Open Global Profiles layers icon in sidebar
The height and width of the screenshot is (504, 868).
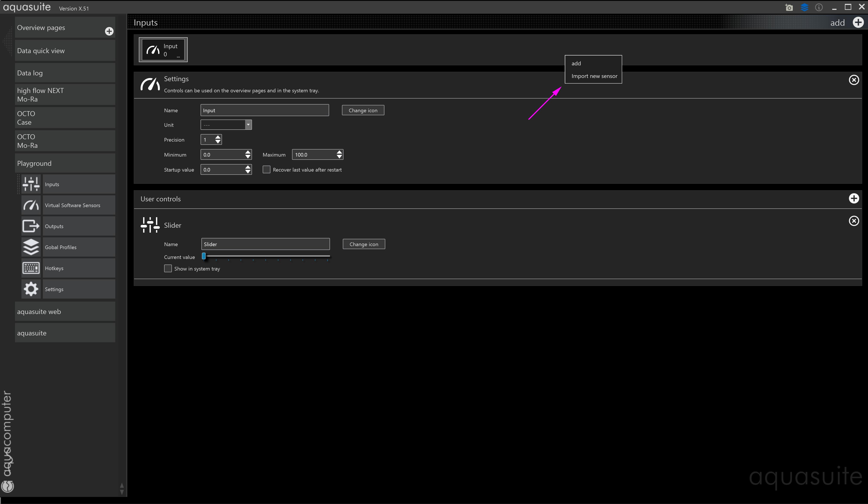(31, 247)
